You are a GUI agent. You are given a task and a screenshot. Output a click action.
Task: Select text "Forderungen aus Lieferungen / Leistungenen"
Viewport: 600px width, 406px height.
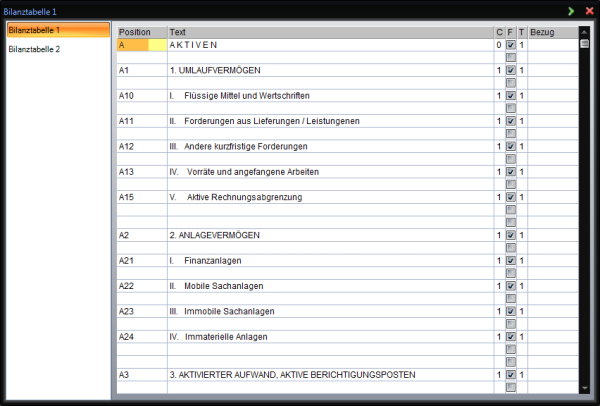[272, 121]
